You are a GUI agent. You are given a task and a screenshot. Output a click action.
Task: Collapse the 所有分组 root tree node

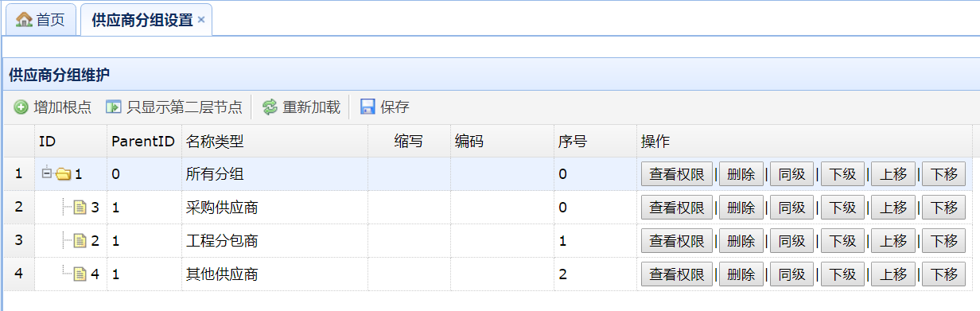[47, 173]
